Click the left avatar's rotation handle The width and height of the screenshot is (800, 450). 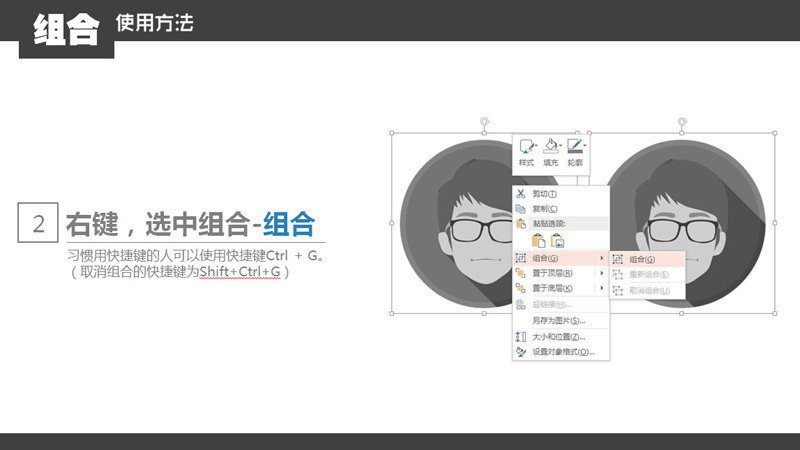coord(485,122)
